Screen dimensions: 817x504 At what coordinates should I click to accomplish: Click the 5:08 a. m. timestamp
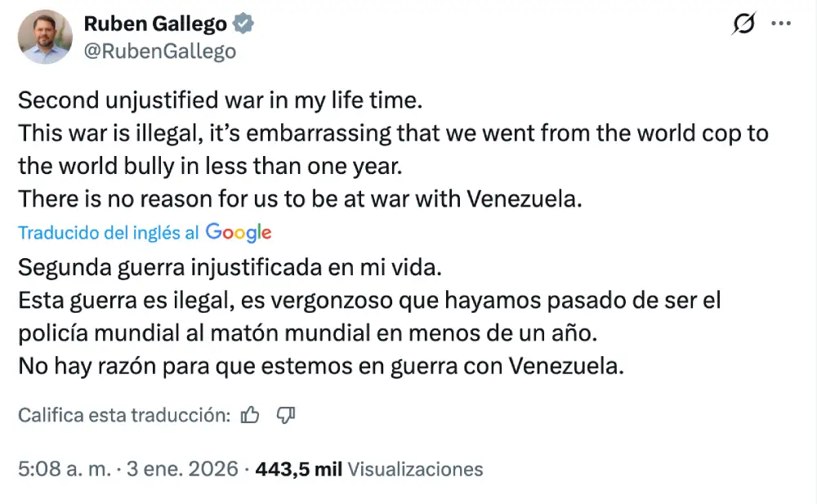(x=64, y=470)
